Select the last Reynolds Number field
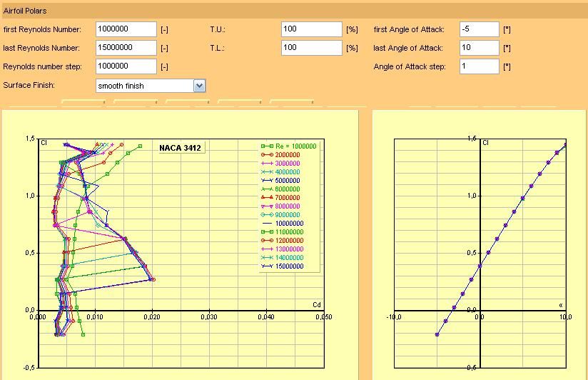Viewport: 588px width, 380px height. click(126, 48)
